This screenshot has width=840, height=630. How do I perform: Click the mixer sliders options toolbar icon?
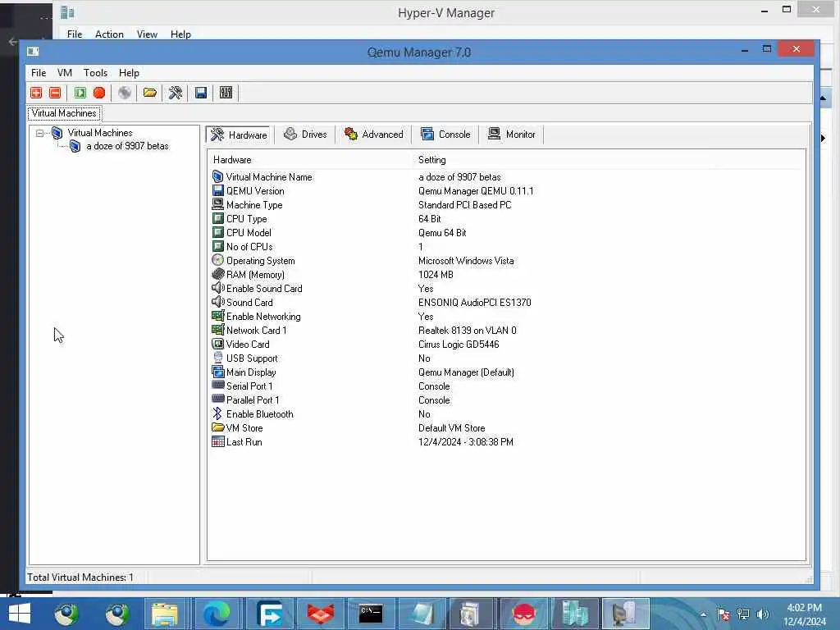[226, 93]
